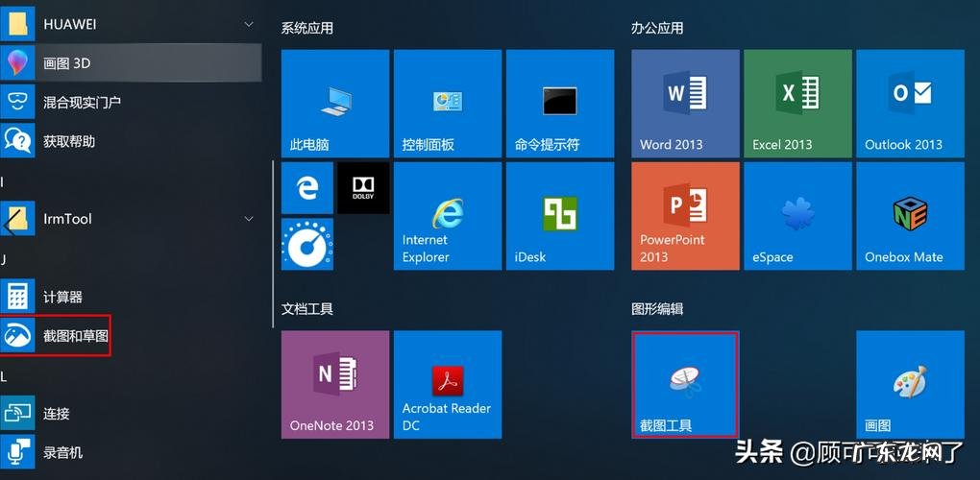
Task: Click the letter J section header
Action: coord(3,259)
